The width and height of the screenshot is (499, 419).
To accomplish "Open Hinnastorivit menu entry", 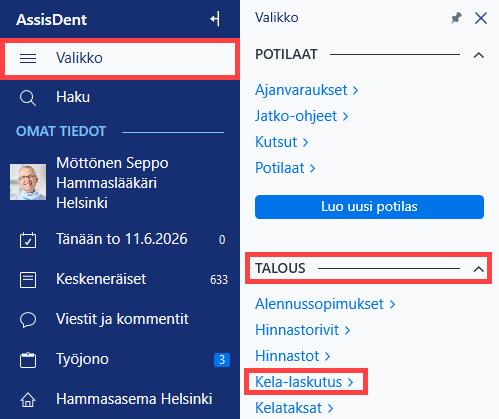I will coord(303,330).
